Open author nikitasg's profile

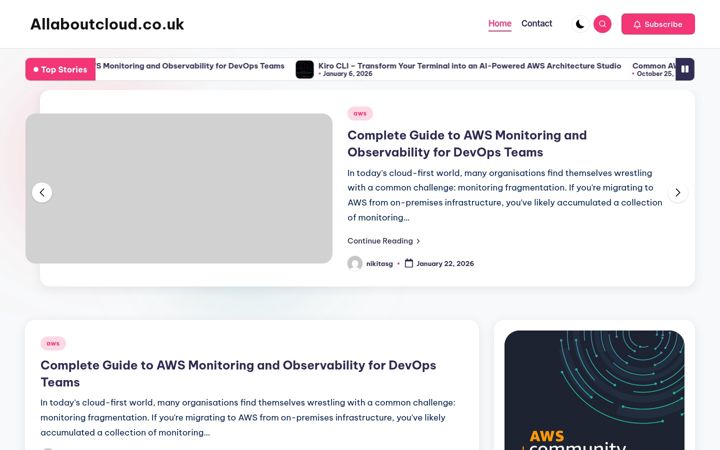pyautogui.click(x=379, y=264)
